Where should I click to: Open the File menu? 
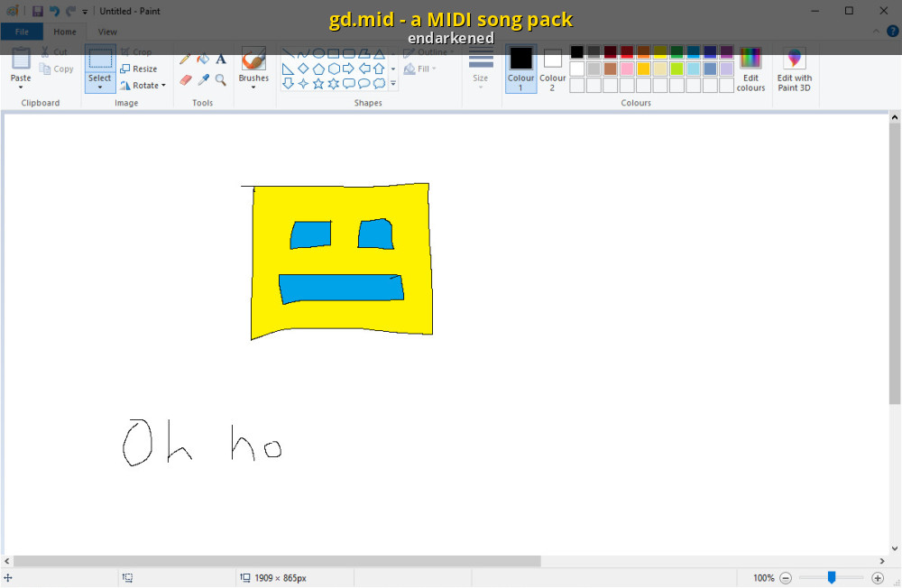22,32
